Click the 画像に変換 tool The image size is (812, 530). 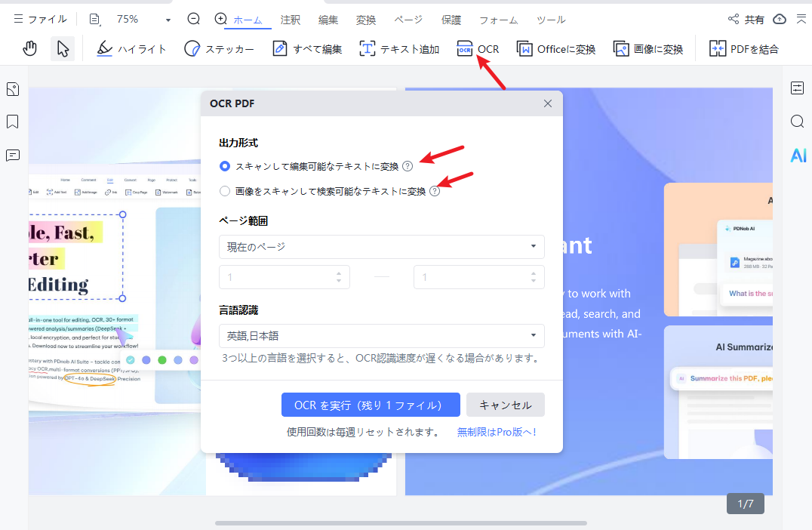pos(647,49)
